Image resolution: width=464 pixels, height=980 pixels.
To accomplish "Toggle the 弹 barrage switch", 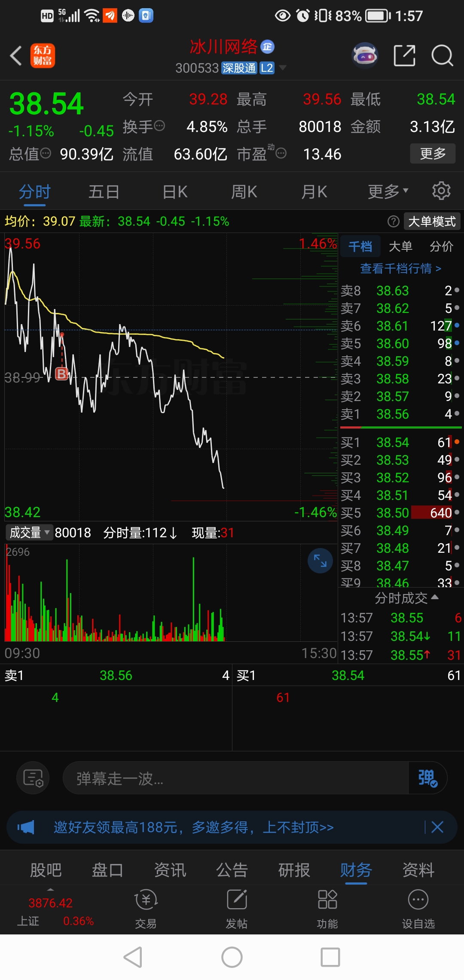I will [427, 778].
